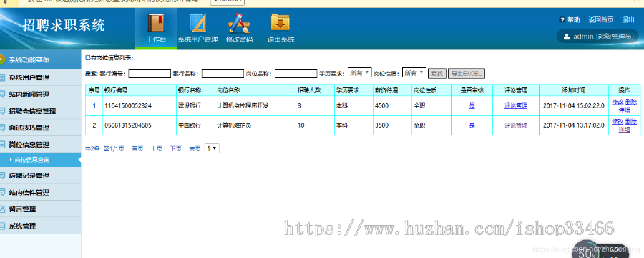Click the icon beside 系统管理
The height and width of the screenshot is (258, 644).
pos(2,226)
